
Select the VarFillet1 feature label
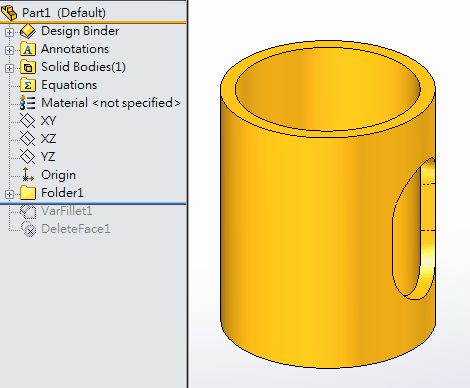coord(67,211)
